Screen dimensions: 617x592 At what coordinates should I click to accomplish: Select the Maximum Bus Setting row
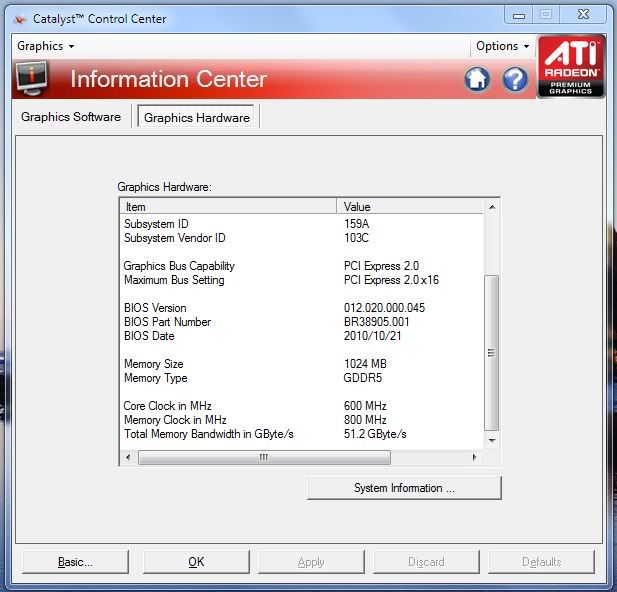pos(301,280)
